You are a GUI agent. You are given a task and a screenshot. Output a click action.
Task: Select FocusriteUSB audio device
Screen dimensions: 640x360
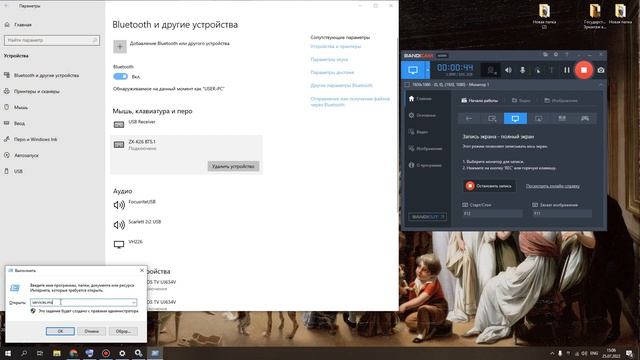[x=186, y=204]
